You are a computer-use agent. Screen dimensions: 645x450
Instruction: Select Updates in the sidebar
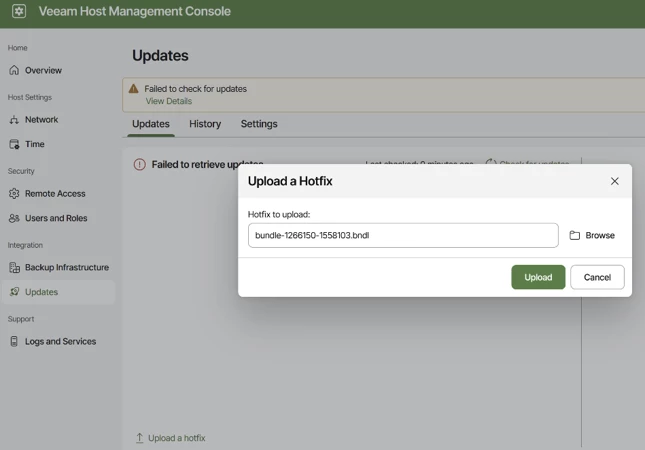coord(58,292)
